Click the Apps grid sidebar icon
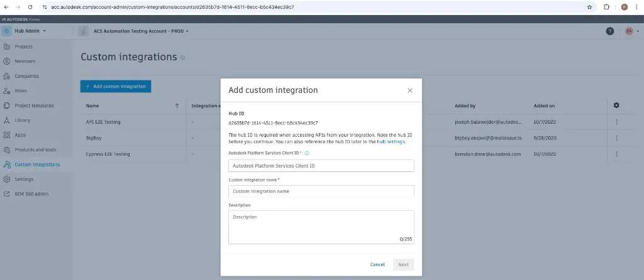 click(6, 135)
